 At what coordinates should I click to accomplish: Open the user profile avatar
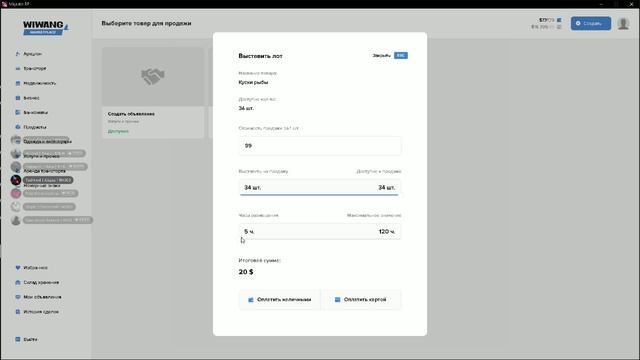tap(623, 23)
